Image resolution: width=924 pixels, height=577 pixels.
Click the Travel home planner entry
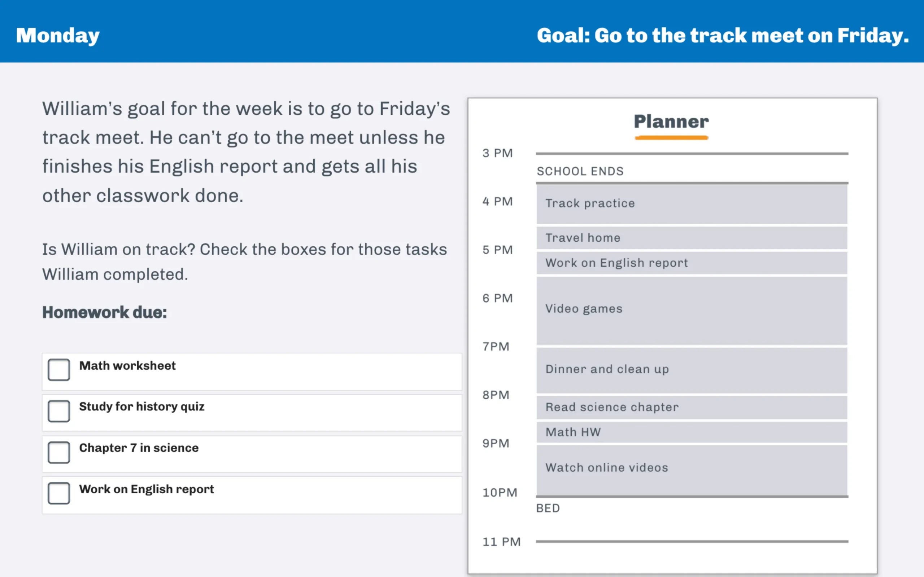click(x=692, y=238)
